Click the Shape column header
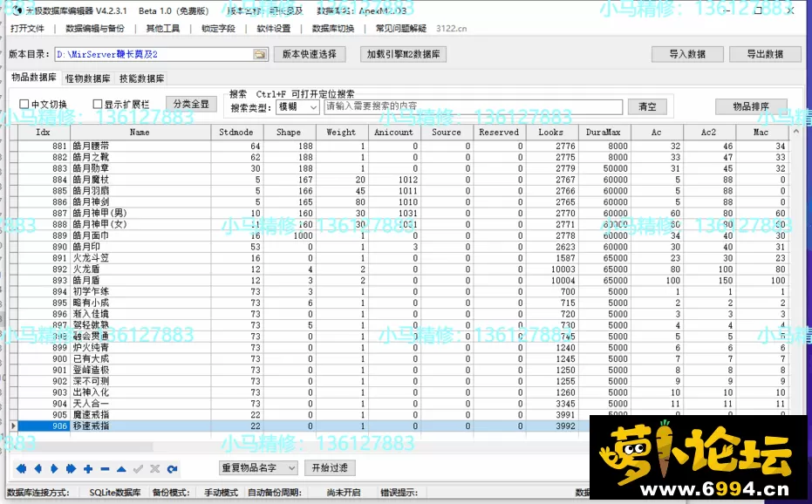This screenshot has height=504, width=812. point(290,133)
